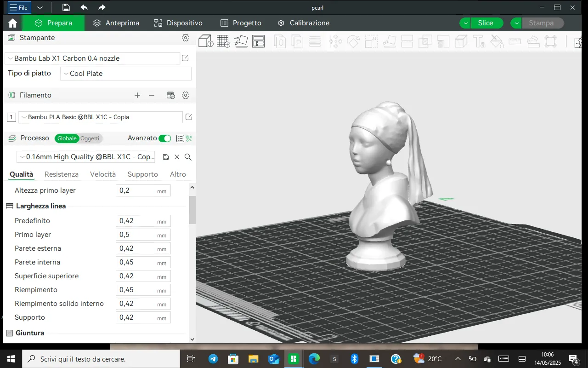The height and width of the screenshot is (368, 588).
Task: Click the Riempimento line width field
Action: [143, 290]
